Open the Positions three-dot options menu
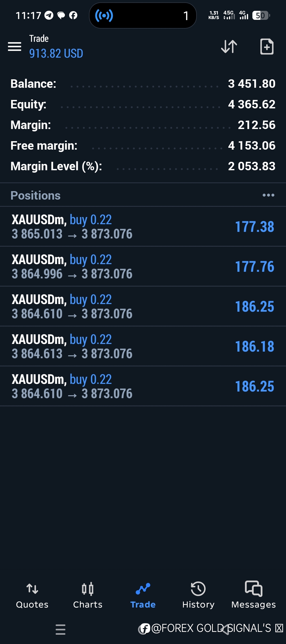Image resolution: width=286 pixels, height=644 pixels. [268, 195]
